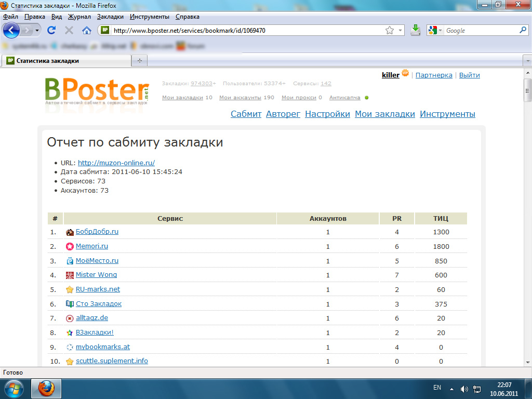Open the МоёМесто.ru link

[x=97, y=261]
